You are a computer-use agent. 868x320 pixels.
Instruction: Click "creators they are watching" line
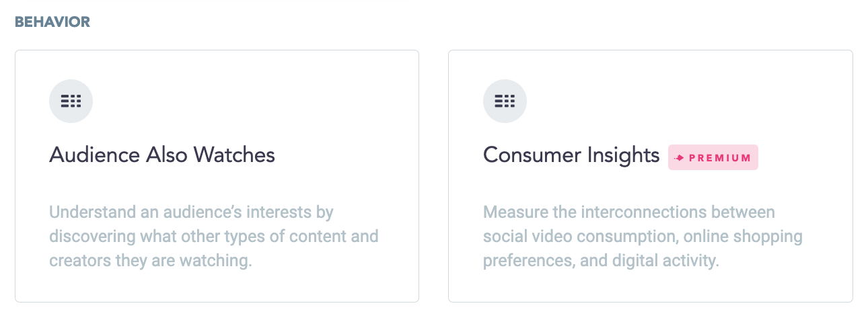(150, 261)
